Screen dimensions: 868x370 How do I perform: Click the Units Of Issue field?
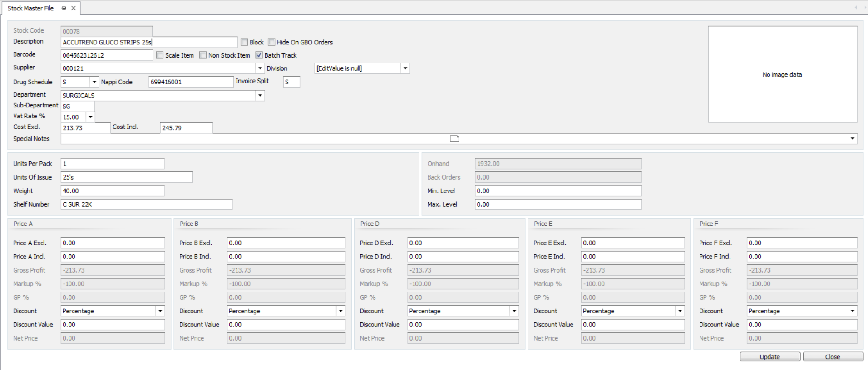127,177
